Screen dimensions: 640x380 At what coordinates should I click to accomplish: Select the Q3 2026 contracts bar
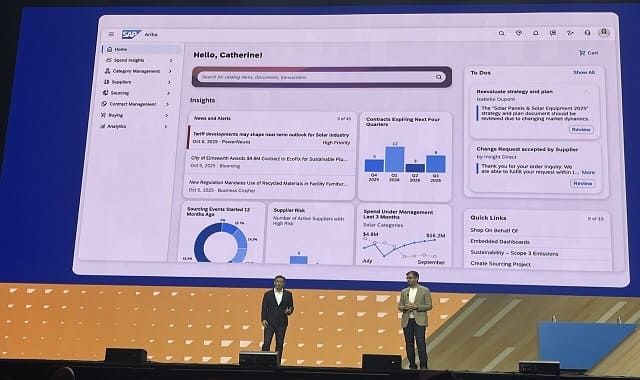pyautogui.click(x=436, y=164)
